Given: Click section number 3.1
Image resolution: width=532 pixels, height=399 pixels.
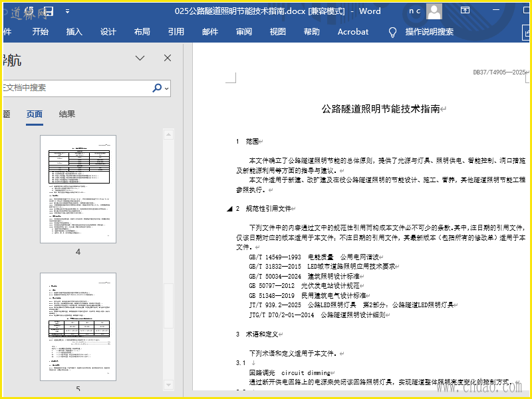Looking at the screenshot, I should click(241, 363).
